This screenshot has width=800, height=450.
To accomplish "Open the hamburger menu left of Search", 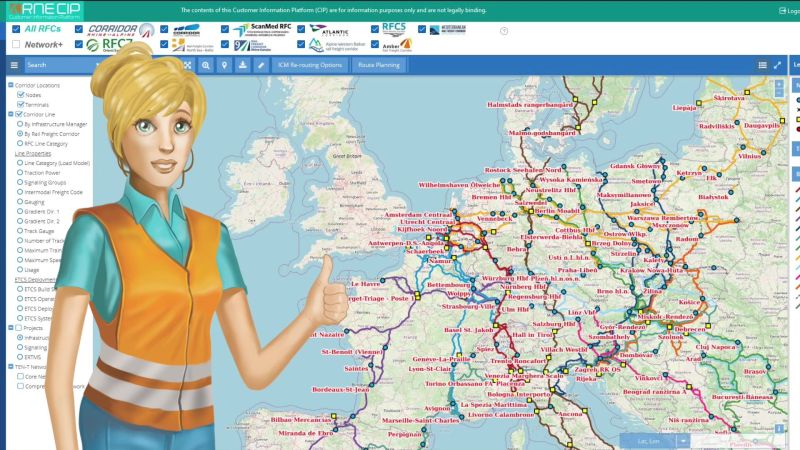I will (x=13, y=65).
